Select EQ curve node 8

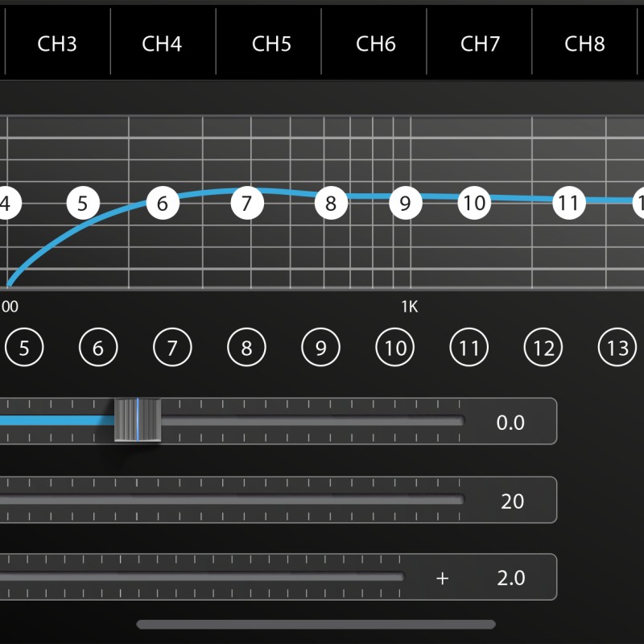(x=330, y=204)
